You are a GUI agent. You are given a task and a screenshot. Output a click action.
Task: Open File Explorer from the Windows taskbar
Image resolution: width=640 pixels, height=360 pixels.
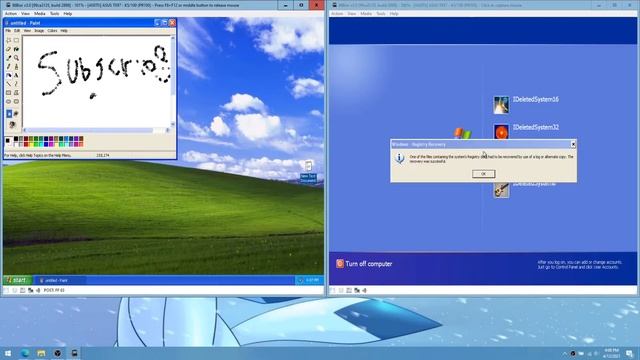tap(41, 353)
